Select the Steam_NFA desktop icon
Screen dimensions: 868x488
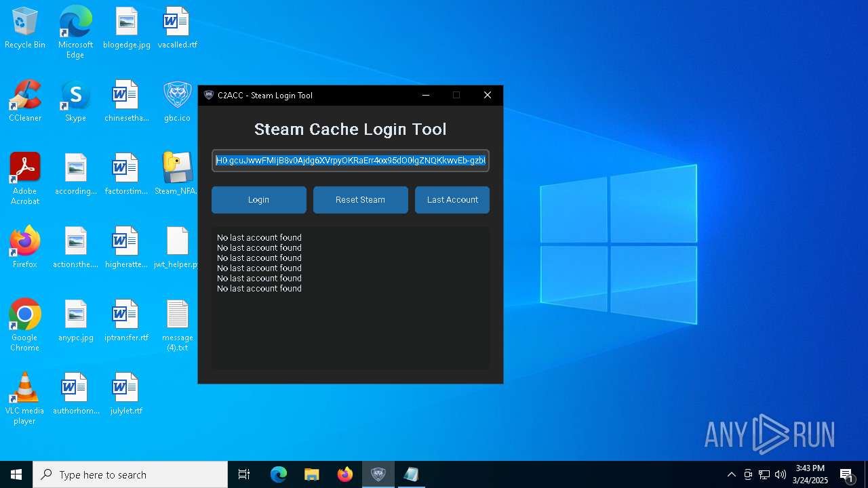pos(177,175)
